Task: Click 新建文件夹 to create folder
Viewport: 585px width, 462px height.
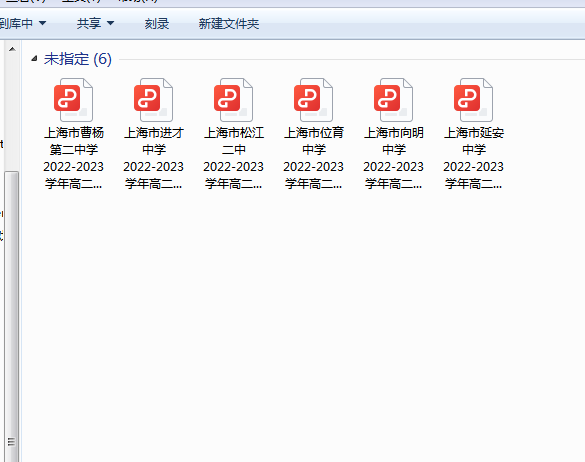Action: point(229,24)
